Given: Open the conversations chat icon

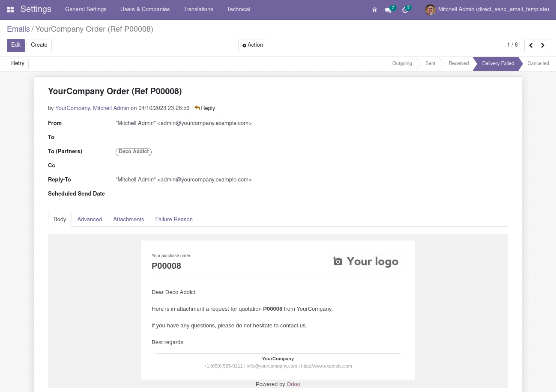Looking at the screenshot, I should [388, 10].
